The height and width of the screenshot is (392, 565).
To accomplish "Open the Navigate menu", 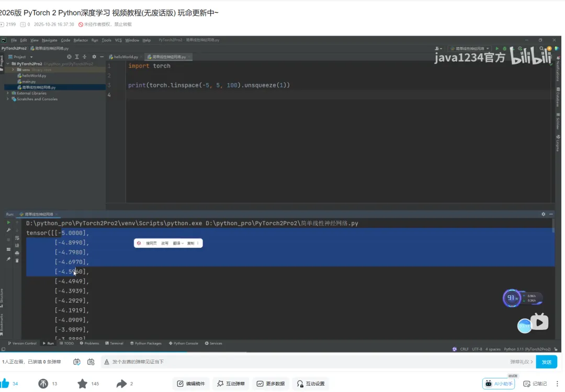I will click(49, 40).
